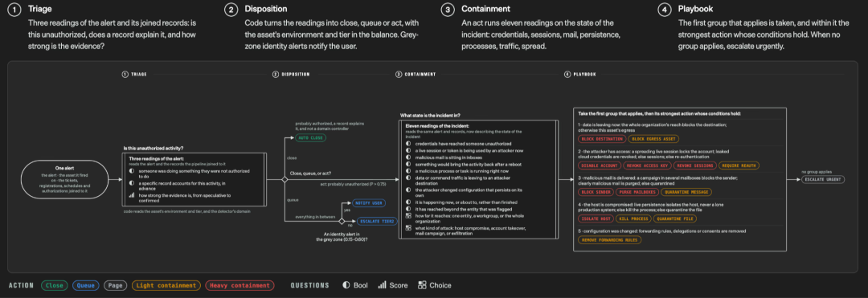Click bool icon next to 'credentials have reached someone unauthorized'

point(408,144)
